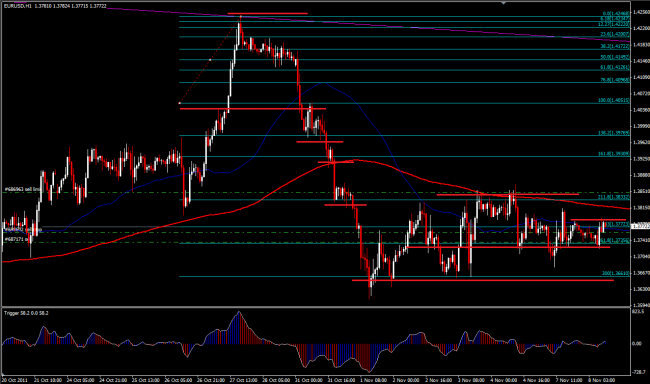
Task: Click the 25 Oct 13:00 time label
Action: pos(146,380)
